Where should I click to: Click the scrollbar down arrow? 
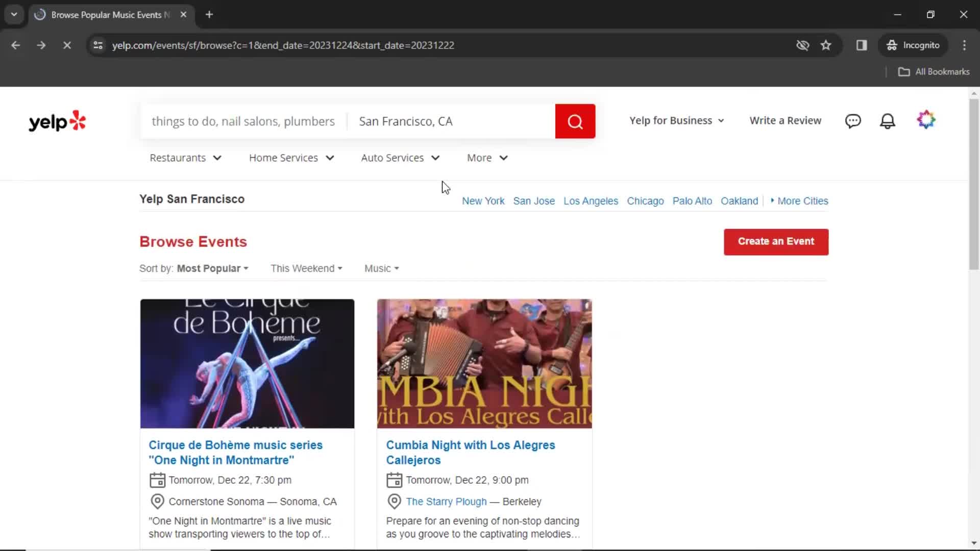click(973, 543)
